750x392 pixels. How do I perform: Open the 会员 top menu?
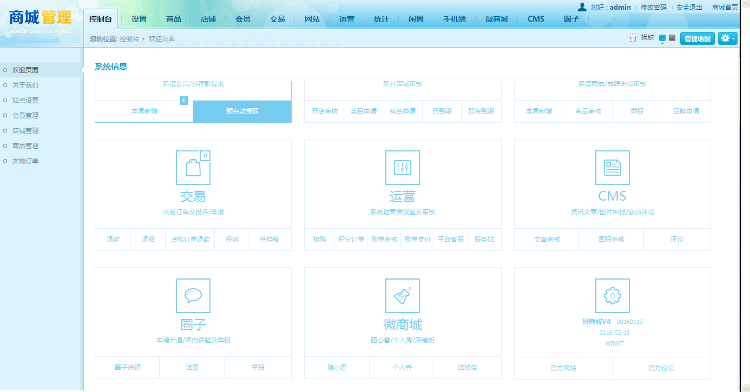[x=243, y=19]
